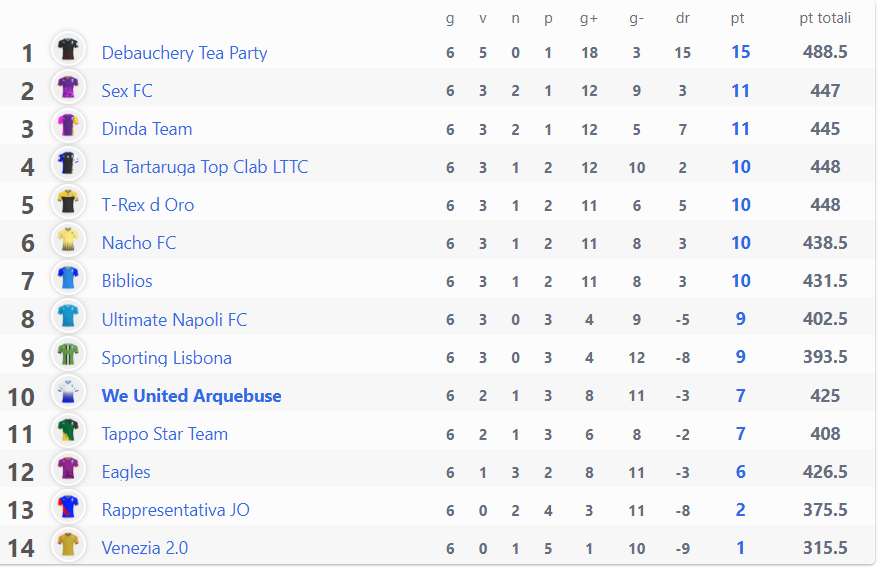The image size is (881, 573).
Task: Click Biblios blue jersey icon
Action: 68,278
